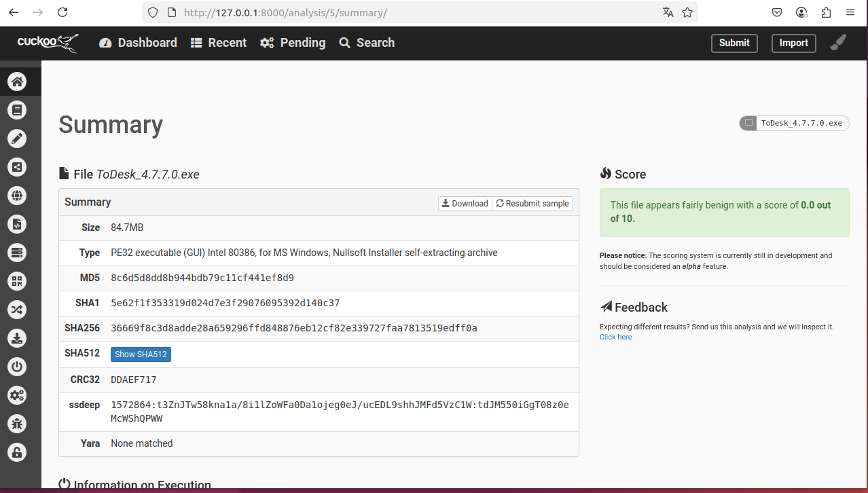Click the code file icon in sidebar

pyautogui.click(x=17, y=224)
